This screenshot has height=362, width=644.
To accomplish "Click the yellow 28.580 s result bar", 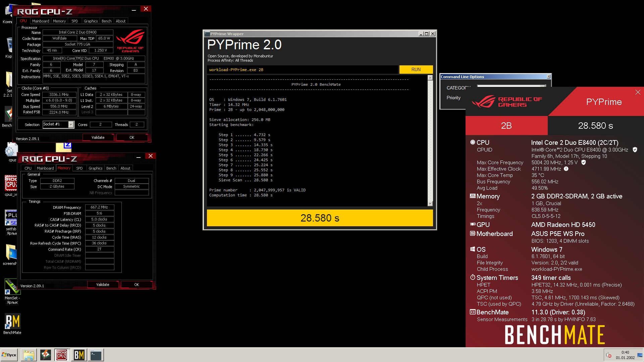I will tap(320, 218).
